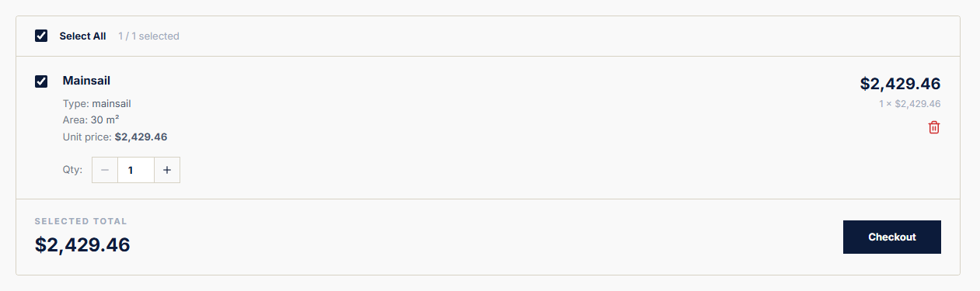Decrease Mainsail quantity with minus button
Viewport: 980px width, 291px height.
[x=105, y=170]
